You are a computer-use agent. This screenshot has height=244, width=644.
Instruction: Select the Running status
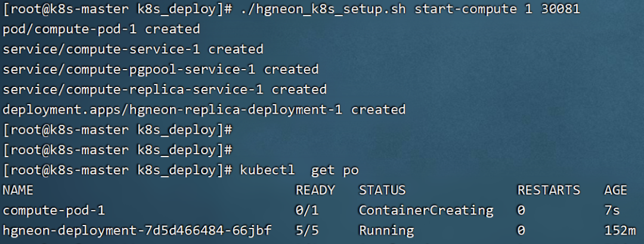(386, 231)
